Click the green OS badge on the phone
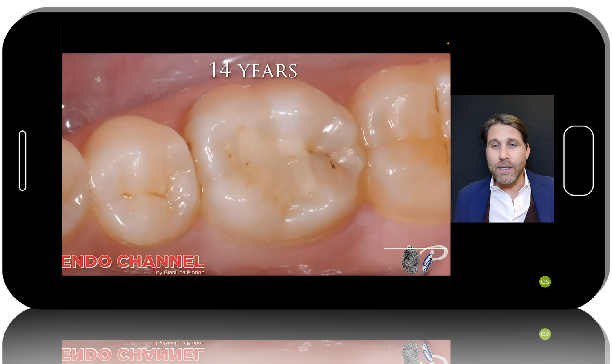The width and height of the screenshot is (612, 364). (545, 282)
